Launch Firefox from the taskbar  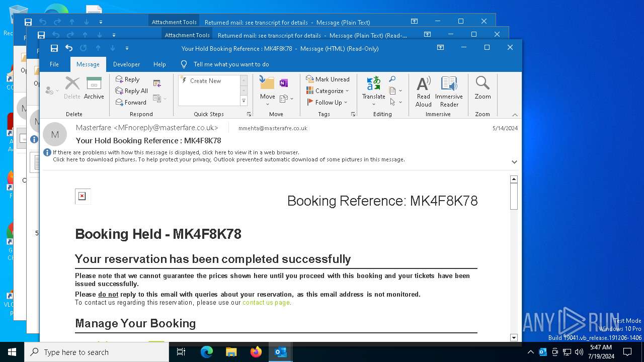point(256,352)
